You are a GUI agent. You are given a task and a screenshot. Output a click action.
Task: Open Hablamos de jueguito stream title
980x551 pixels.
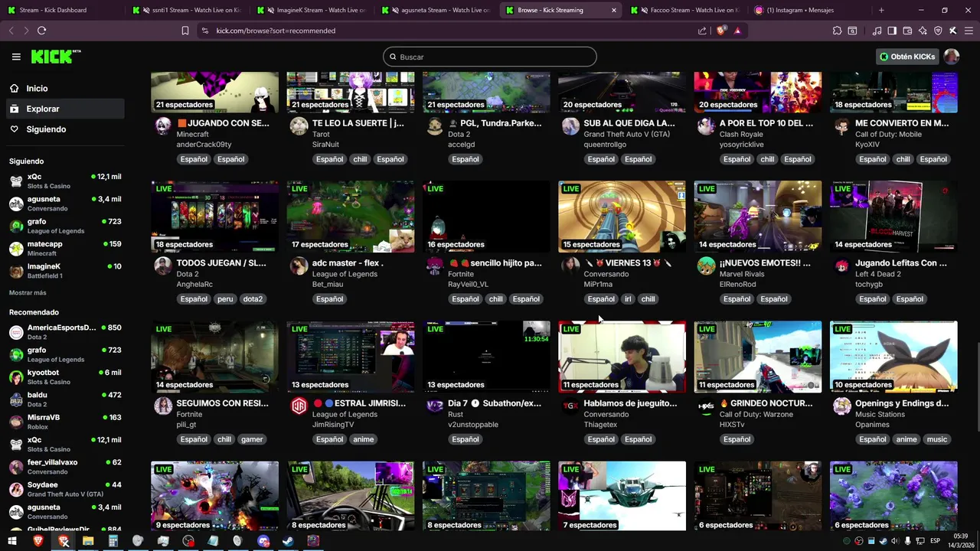[630, 403]
